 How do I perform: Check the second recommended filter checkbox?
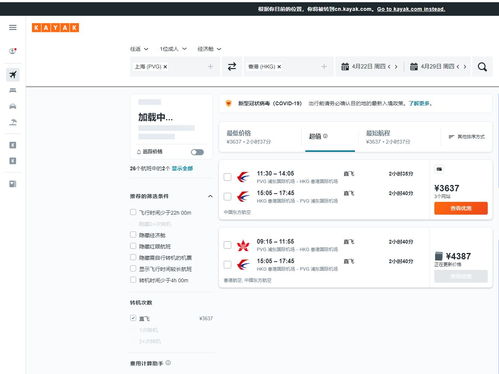[133, 235]
